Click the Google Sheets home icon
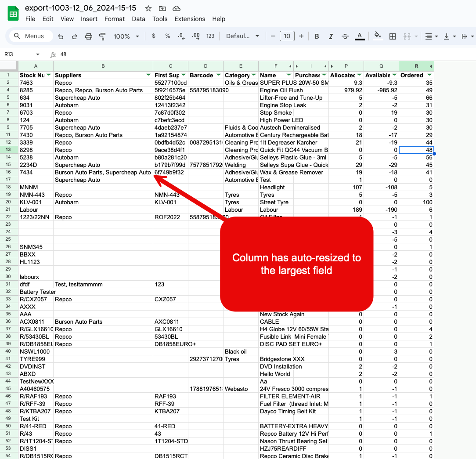 [13, 14]
